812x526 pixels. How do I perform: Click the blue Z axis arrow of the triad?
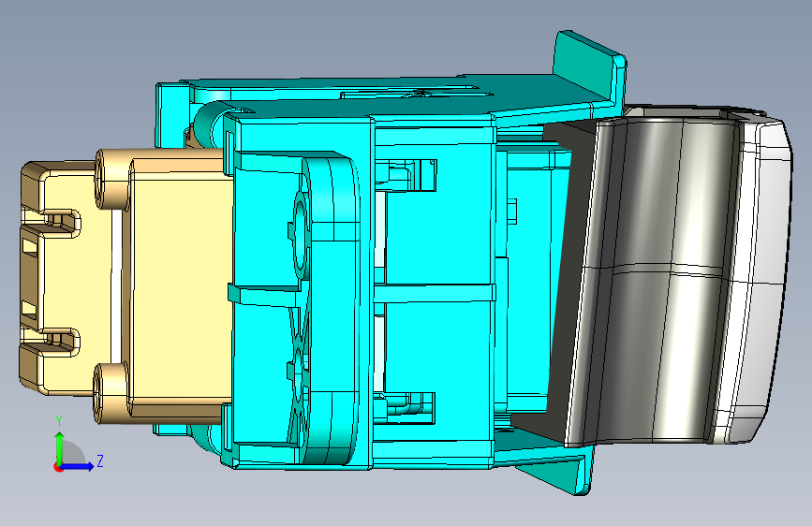pos(78,466)
